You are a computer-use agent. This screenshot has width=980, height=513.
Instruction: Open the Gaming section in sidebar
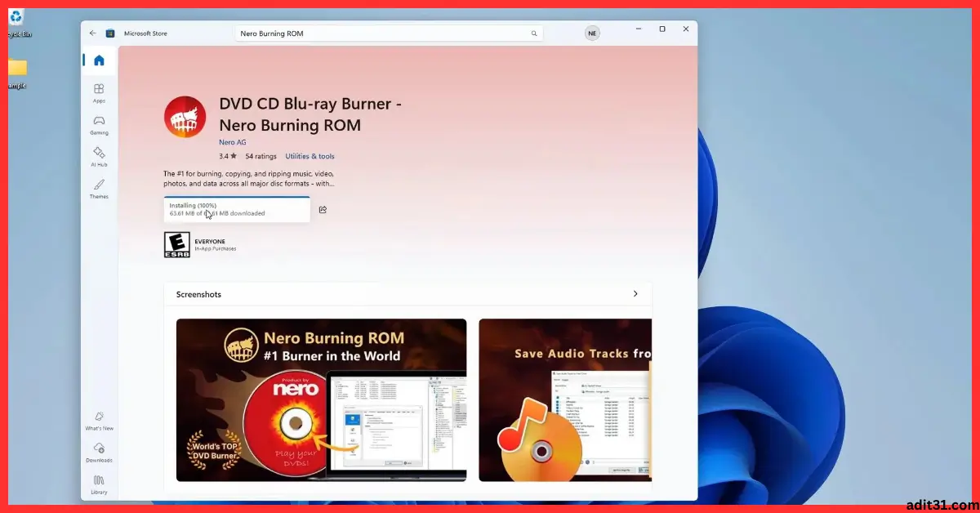pos(99,125)
